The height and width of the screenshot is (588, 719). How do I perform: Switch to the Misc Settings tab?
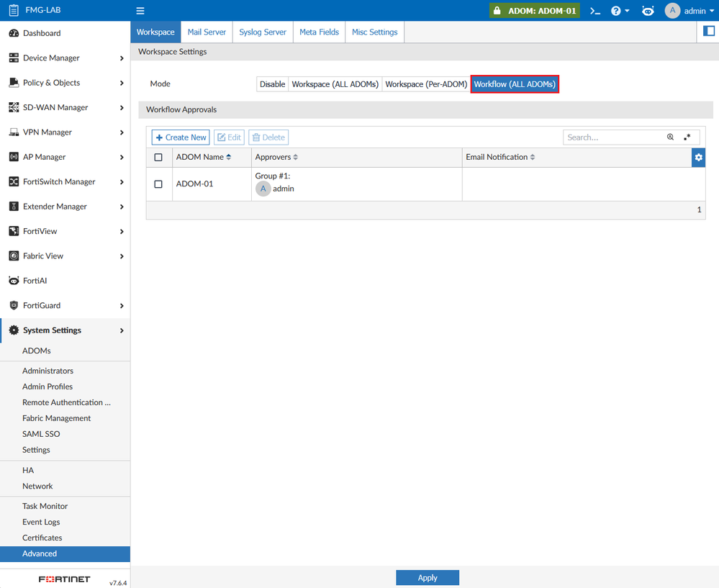375,32
